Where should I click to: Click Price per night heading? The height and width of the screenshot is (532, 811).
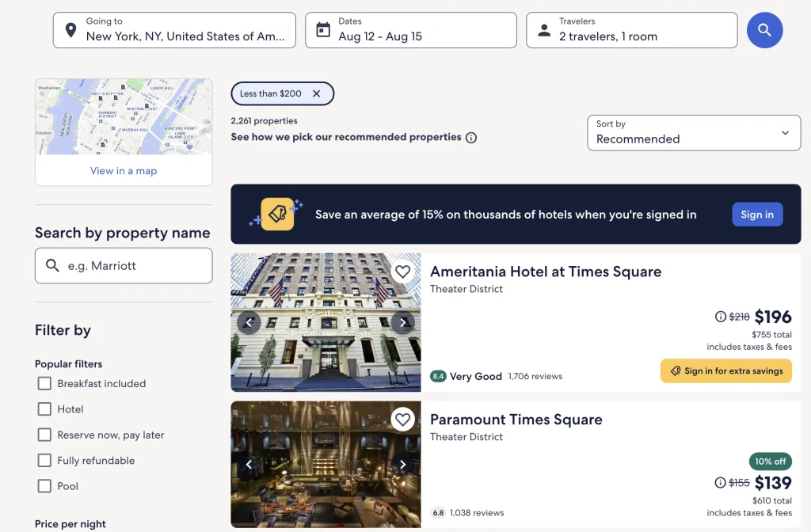coord(70,524)
